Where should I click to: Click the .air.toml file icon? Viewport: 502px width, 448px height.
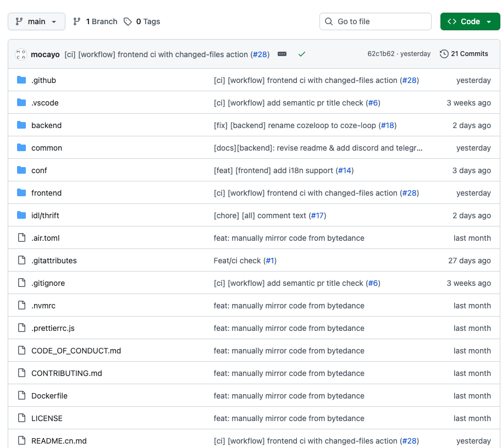[x=21, y=238]
